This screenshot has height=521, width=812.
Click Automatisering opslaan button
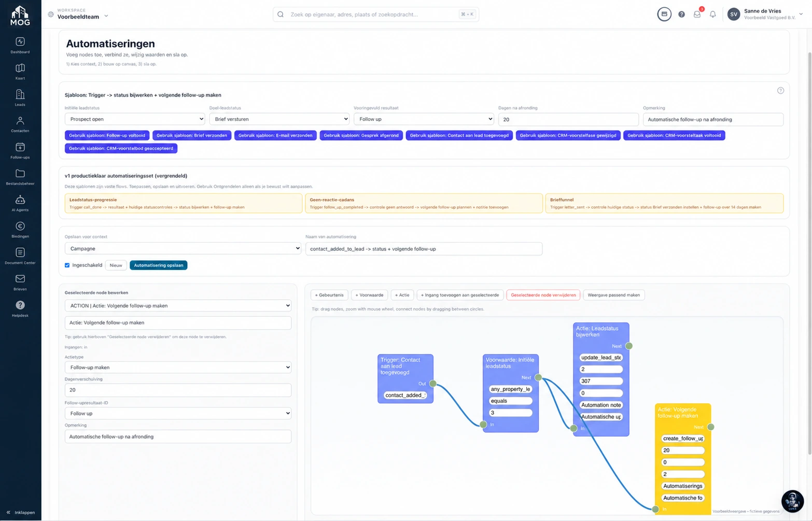tap(158, 265)
